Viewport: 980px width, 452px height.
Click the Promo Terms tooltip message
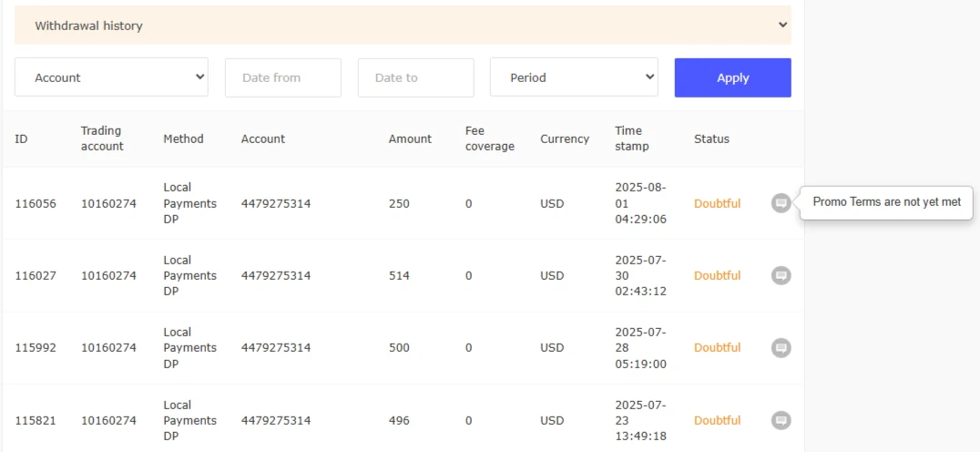(886, 202)
